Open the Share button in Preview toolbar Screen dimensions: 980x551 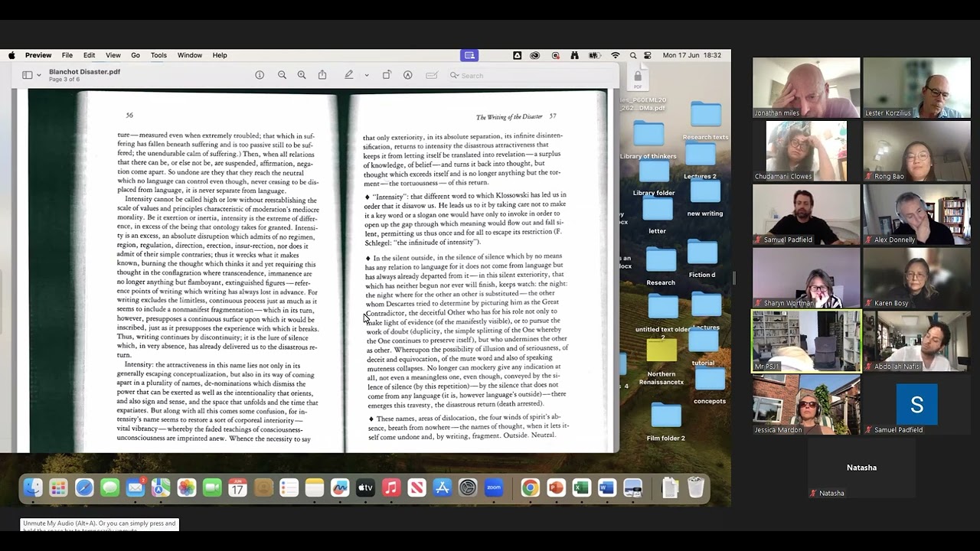[x=322, y=75]
